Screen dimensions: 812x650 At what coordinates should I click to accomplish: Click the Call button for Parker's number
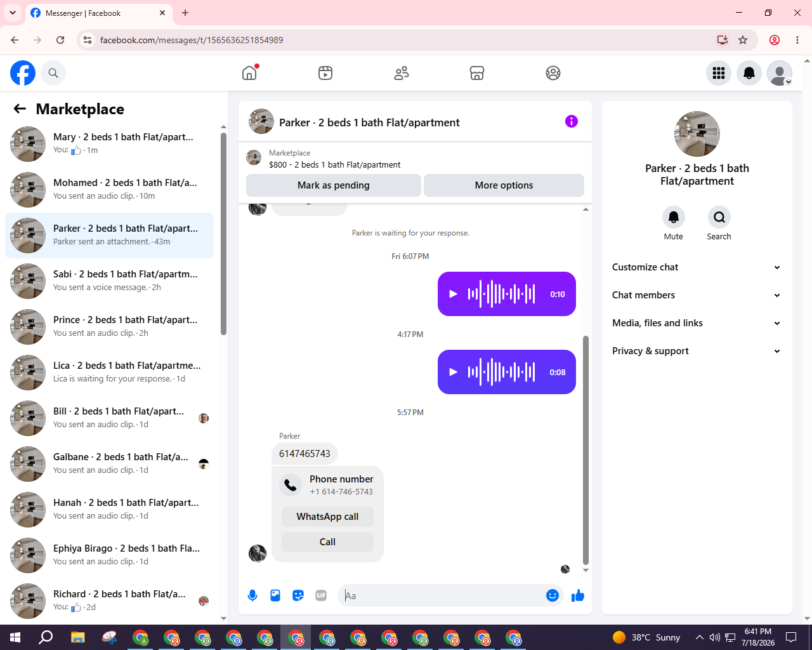coord(327,542)
